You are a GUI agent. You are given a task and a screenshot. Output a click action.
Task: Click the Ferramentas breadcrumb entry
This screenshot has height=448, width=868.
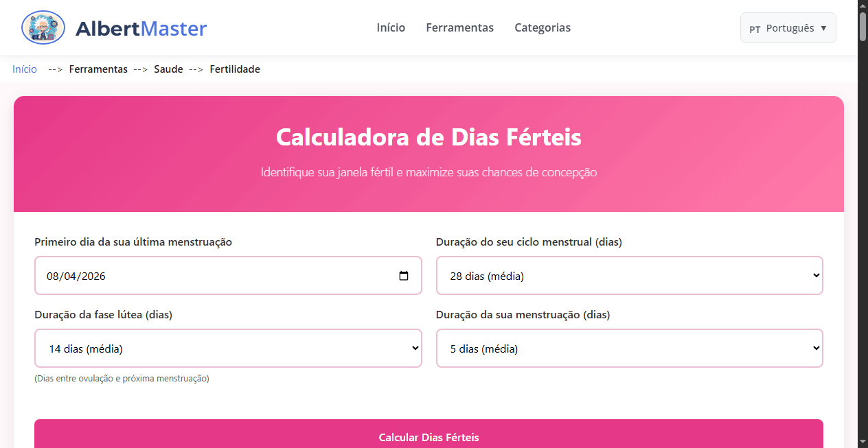tap(98, 69)
